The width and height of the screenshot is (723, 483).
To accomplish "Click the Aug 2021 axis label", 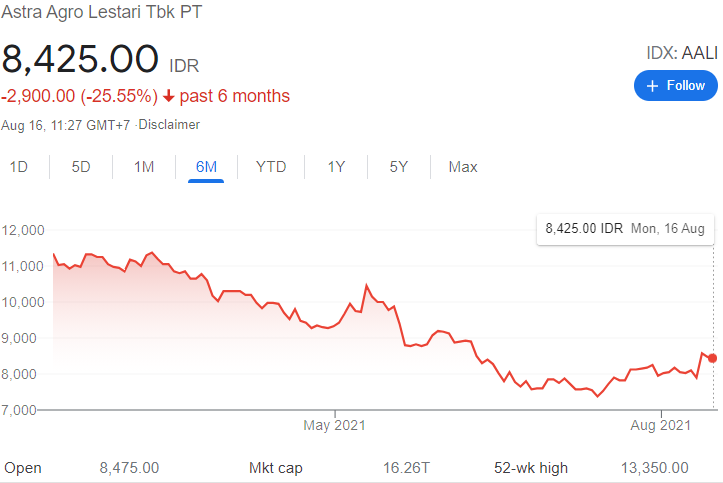I will [661, 426].
